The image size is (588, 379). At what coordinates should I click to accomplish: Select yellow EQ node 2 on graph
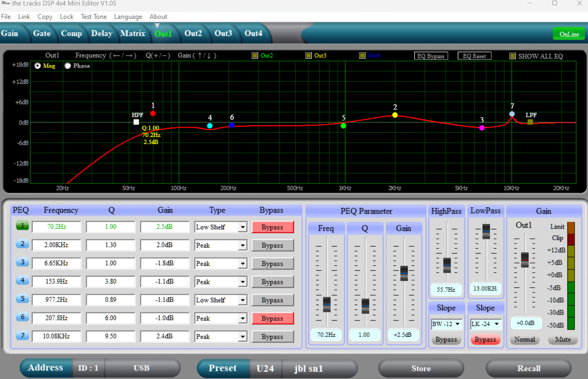pos(395,115)
